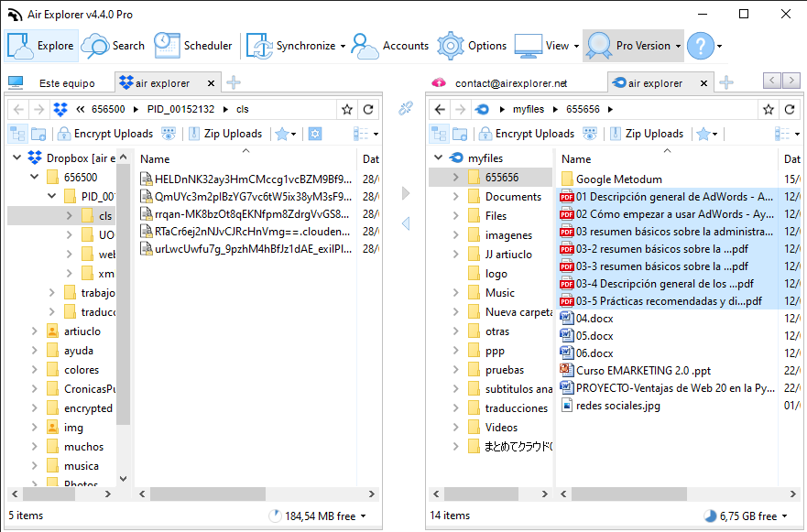807x532 pixels.
Task: Select the file starting with HELDnNK32ay3
Action: point(247,179)
